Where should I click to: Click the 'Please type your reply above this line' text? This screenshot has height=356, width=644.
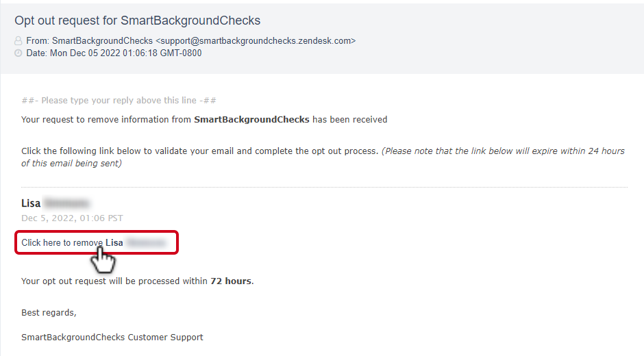(x=119, y=100)
